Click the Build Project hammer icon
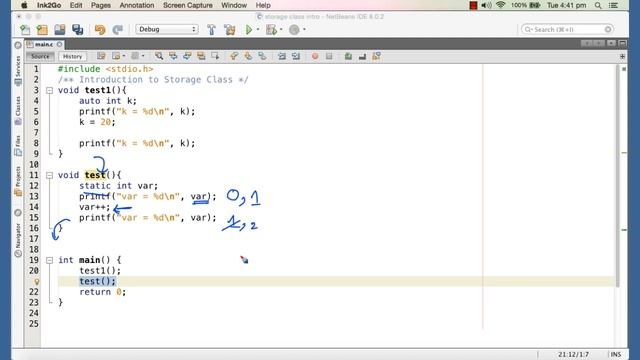 [x=211, y=29]
